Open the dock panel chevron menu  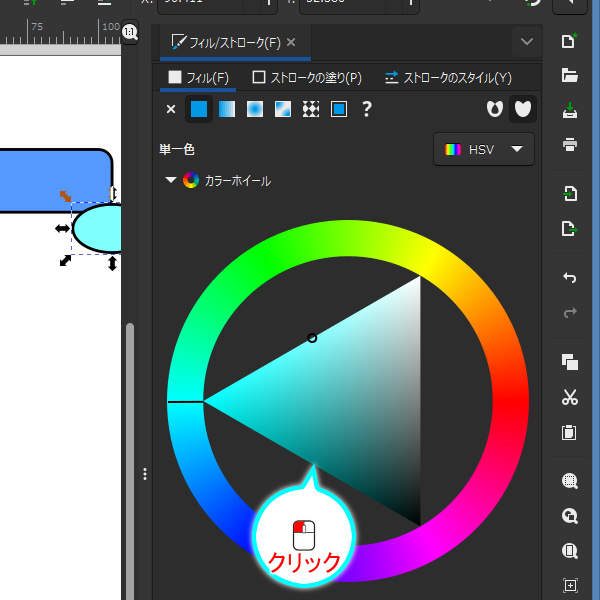click(527, 41)
